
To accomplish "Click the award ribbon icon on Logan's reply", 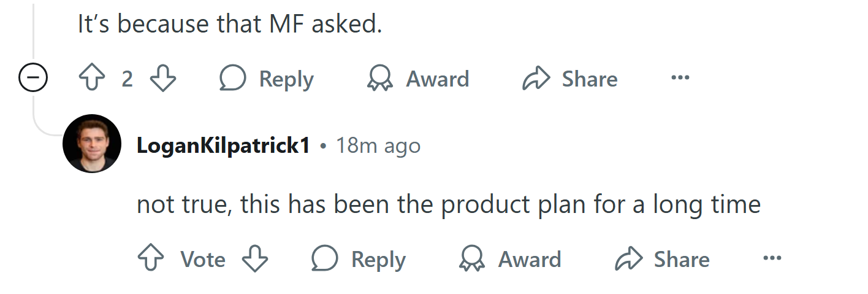I will [x=472, y=259].
